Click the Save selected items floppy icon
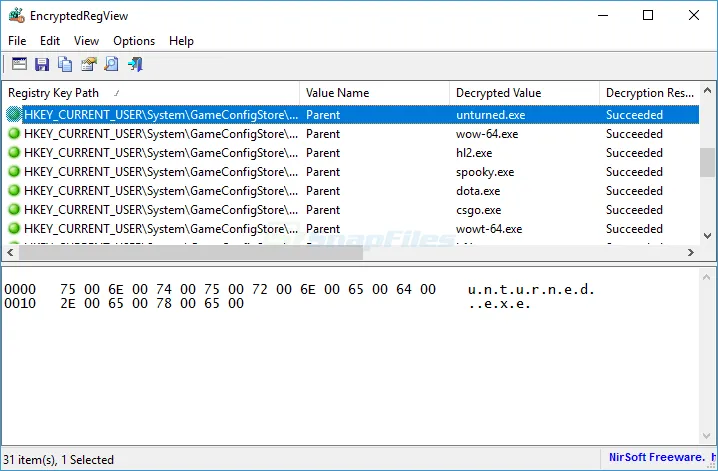 coord(42,64)
